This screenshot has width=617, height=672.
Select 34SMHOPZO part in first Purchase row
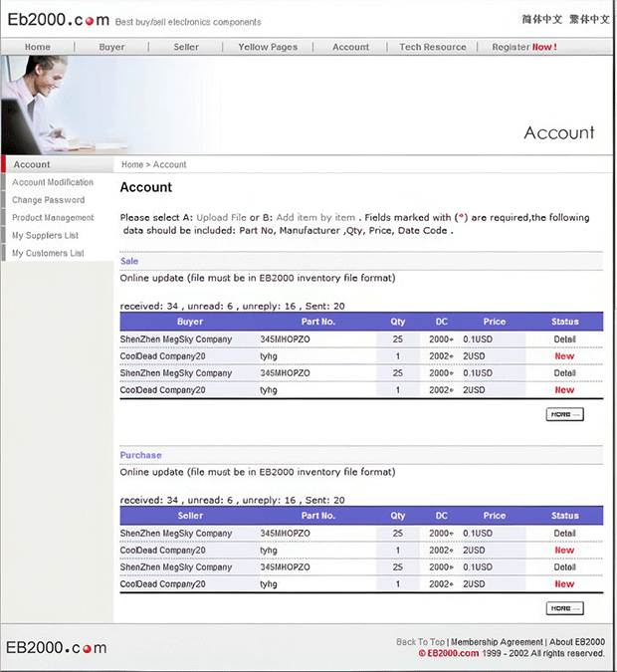pyautogui.click(x=285, y=534)
